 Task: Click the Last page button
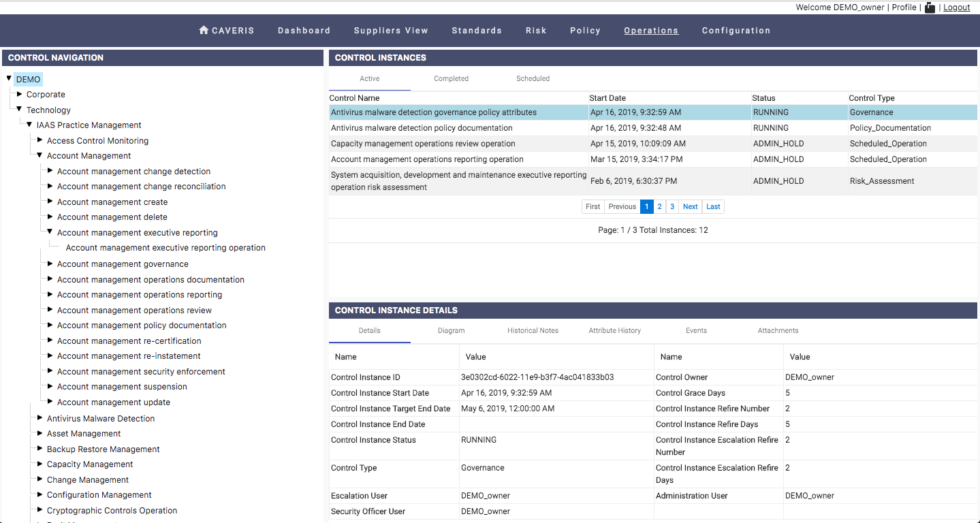[x=713, y=206]
